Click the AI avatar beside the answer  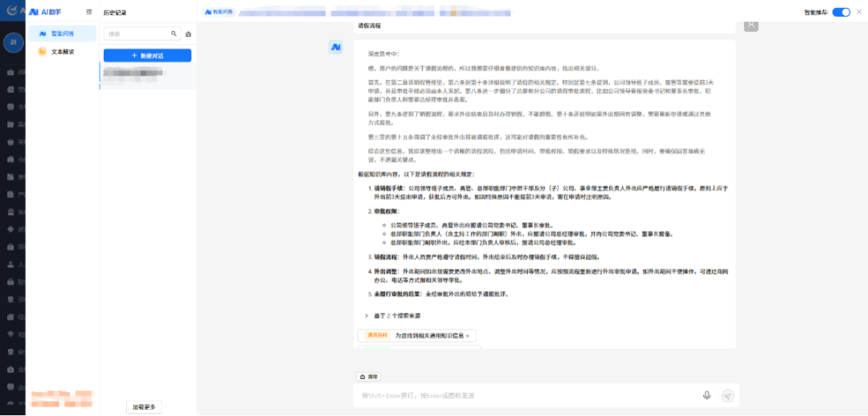point(335,47)
